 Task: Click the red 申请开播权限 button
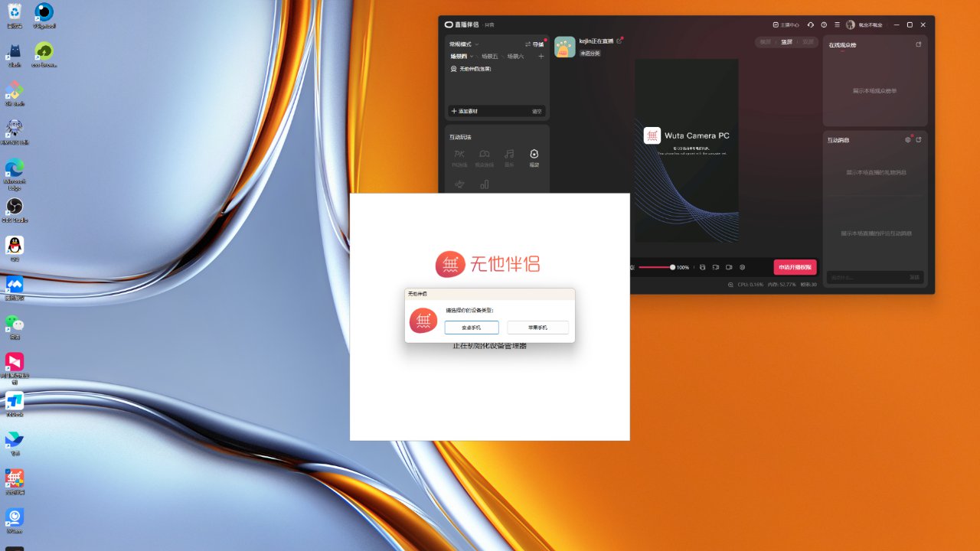(x=795, y=267)
